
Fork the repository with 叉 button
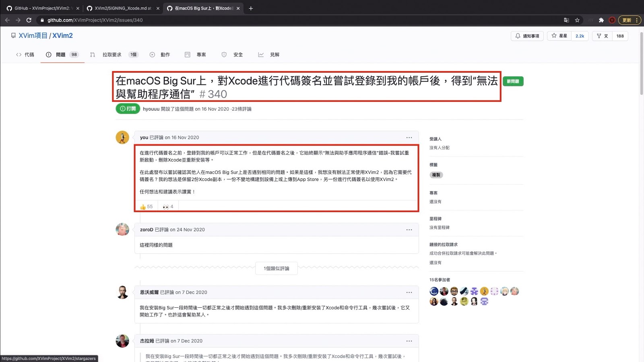(602, 36)
